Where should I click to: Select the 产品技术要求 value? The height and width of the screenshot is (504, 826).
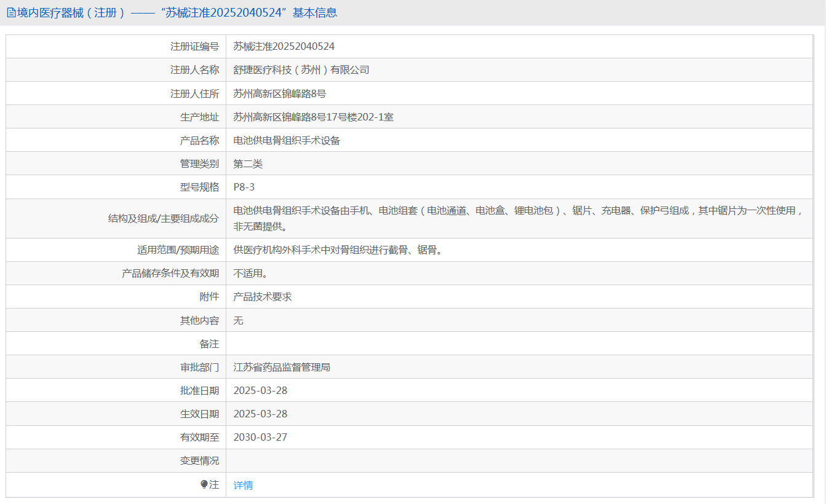[x=263, y=297]
